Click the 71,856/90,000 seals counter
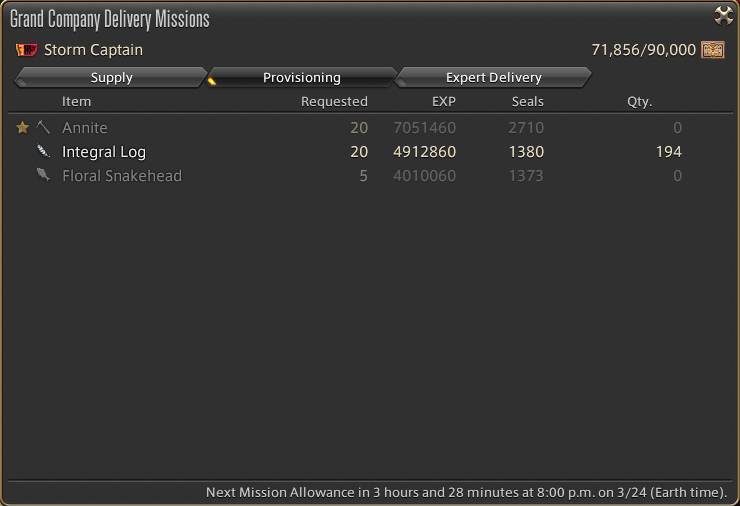 pos(643,50)
